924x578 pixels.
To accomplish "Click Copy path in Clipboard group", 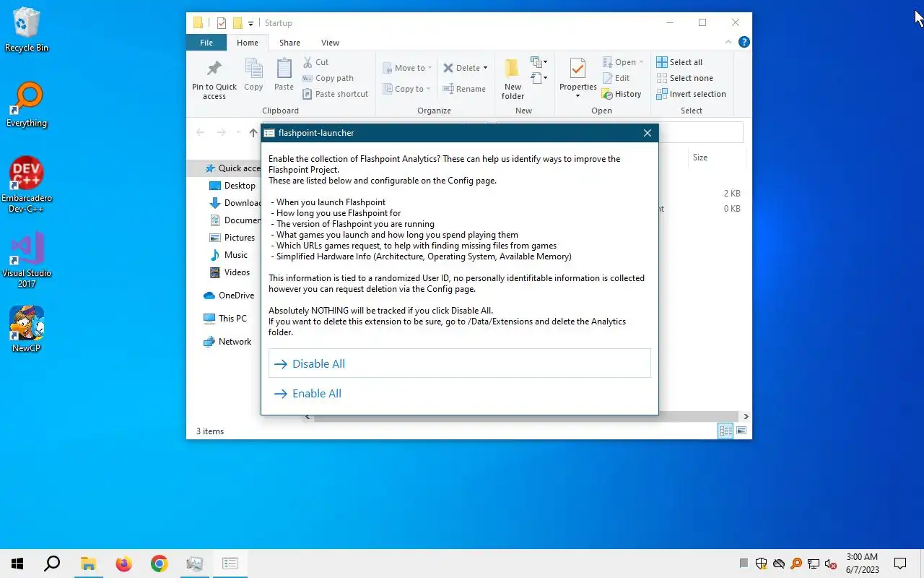I will (x=328, y=78).
